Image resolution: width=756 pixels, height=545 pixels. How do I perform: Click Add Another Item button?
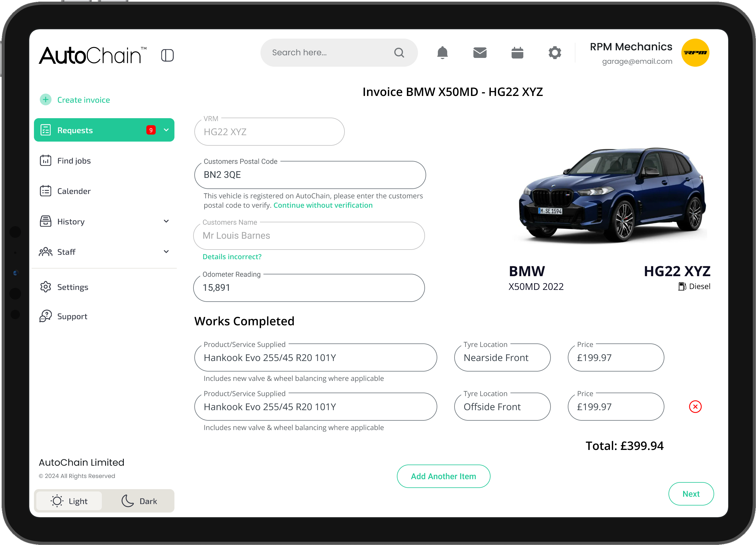point(443,476)
